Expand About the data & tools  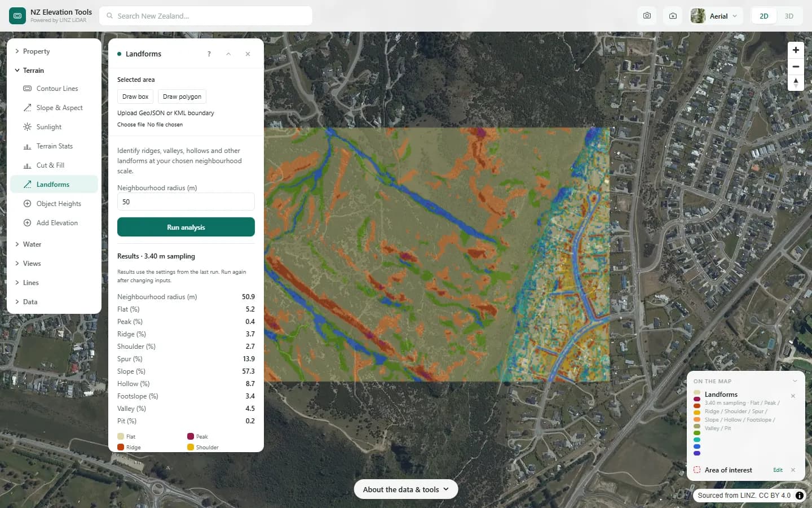click(x=406, y=489)
